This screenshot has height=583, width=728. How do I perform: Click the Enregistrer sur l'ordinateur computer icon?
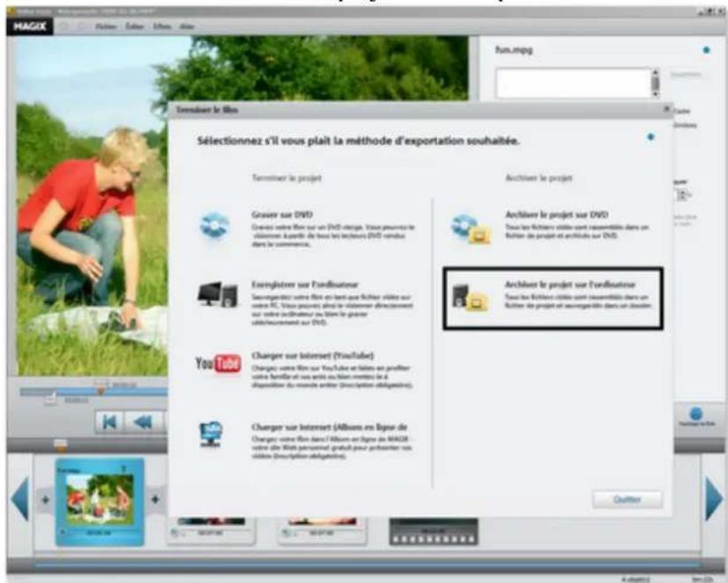218,294
